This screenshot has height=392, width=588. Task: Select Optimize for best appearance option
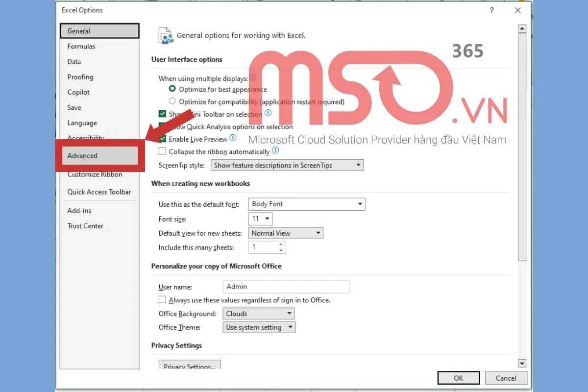point(172,89)
